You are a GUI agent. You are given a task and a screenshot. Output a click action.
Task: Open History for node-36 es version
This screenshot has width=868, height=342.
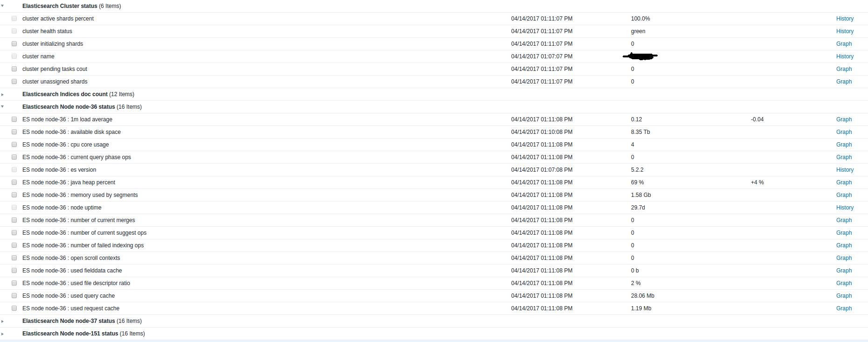pos(845,170)
